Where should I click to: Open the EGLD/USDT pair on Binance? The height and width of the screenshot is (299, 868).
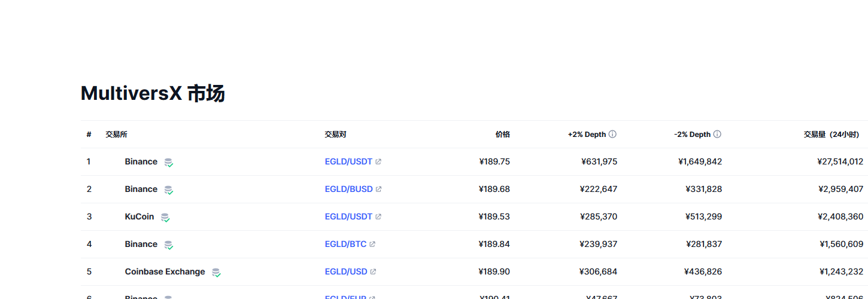[348, 162]
